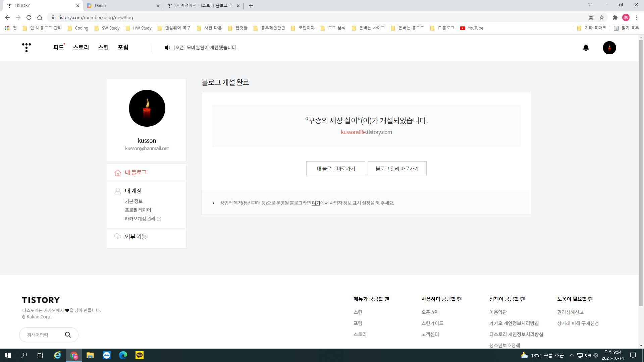644x362 pixels.
Task: Click the speaker announcement icon
Action: [x=167, y=48]
